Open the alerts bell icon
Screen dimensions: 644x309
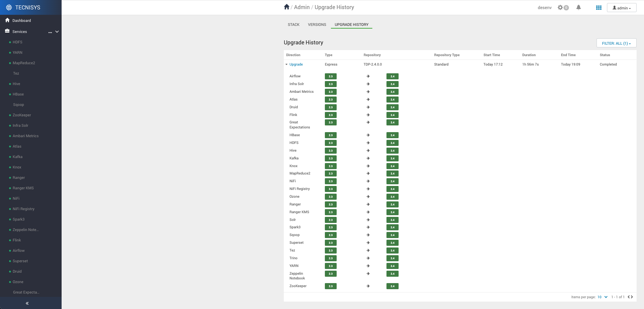(x=578, y=7)
